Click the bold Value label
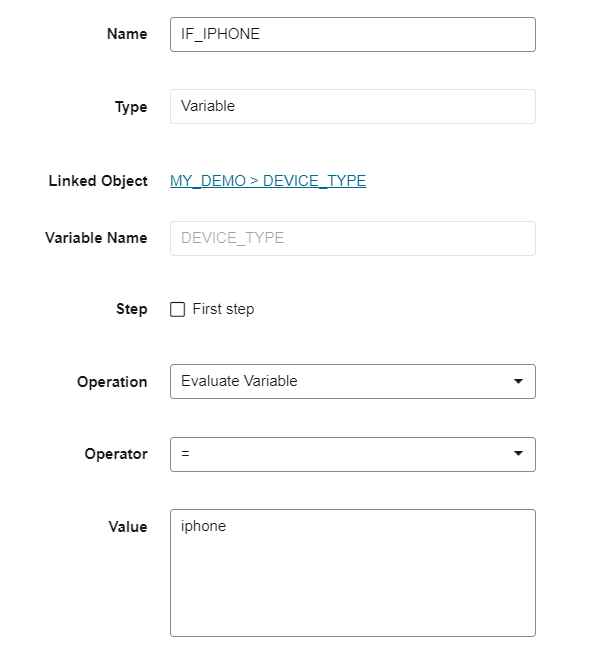The width and height of the screenshot is (600, 647). (x=128, y=527)
